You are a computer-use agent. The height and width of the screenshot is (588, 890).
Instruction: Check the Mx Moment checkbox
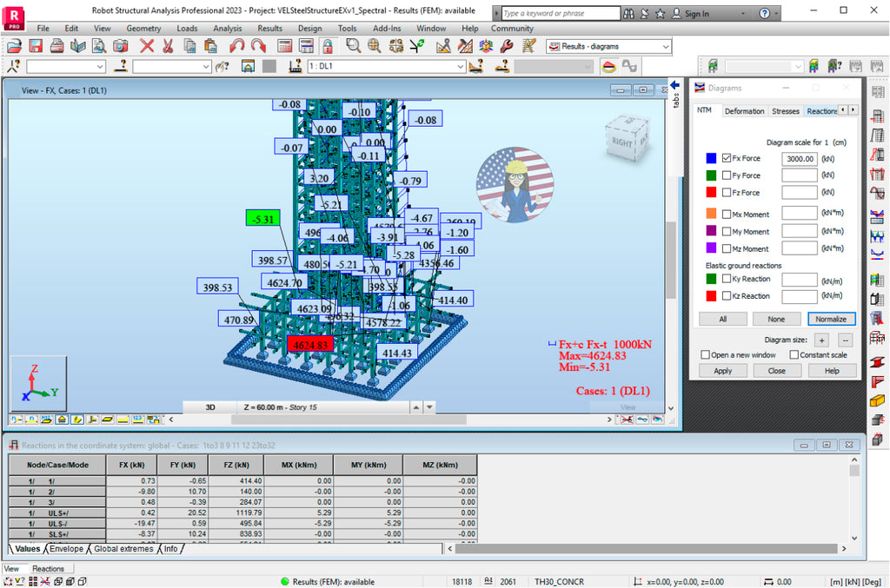[726, 214]
